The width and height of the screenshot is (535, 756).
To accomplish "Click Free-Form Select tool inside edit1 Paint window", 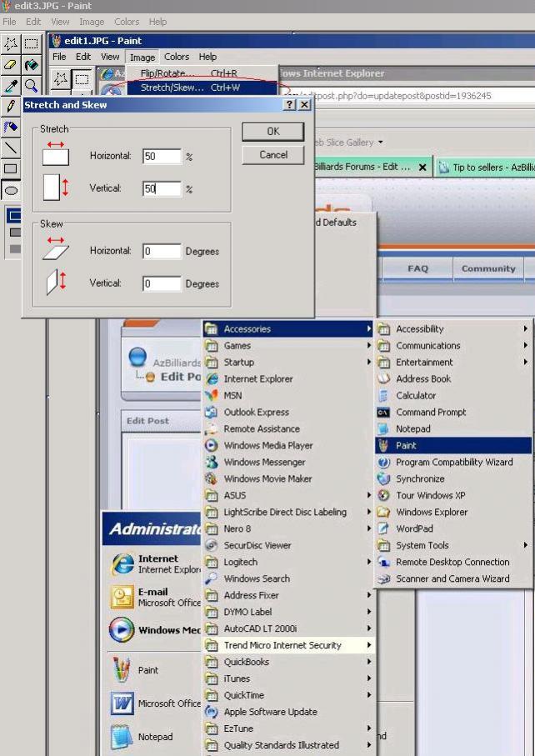I will tap(61, 79).
